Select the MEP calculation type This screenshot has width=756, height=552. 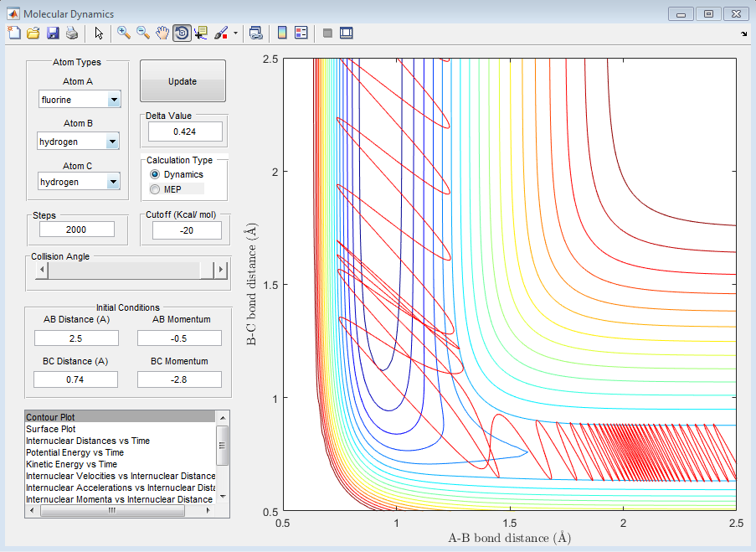tap(154, 189)
